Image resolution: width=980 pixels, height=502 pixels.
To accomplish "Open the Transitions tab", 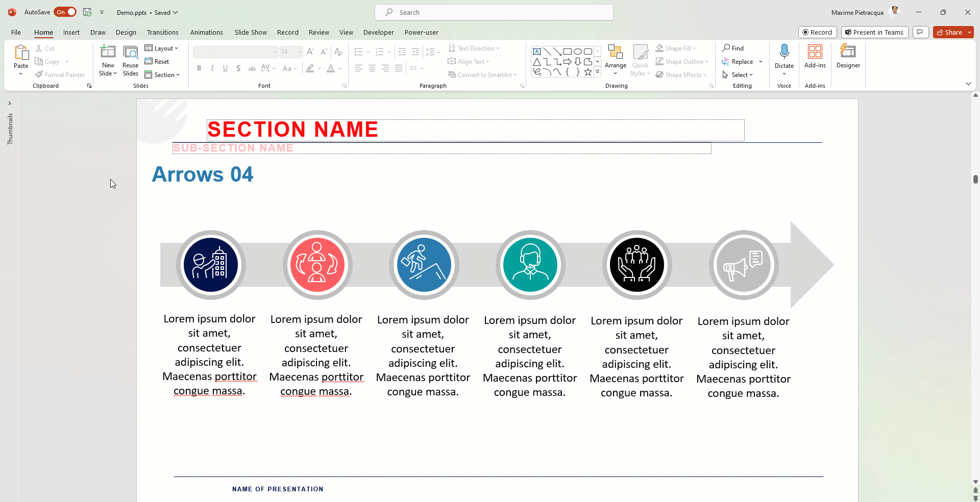I will click(162, 32).
